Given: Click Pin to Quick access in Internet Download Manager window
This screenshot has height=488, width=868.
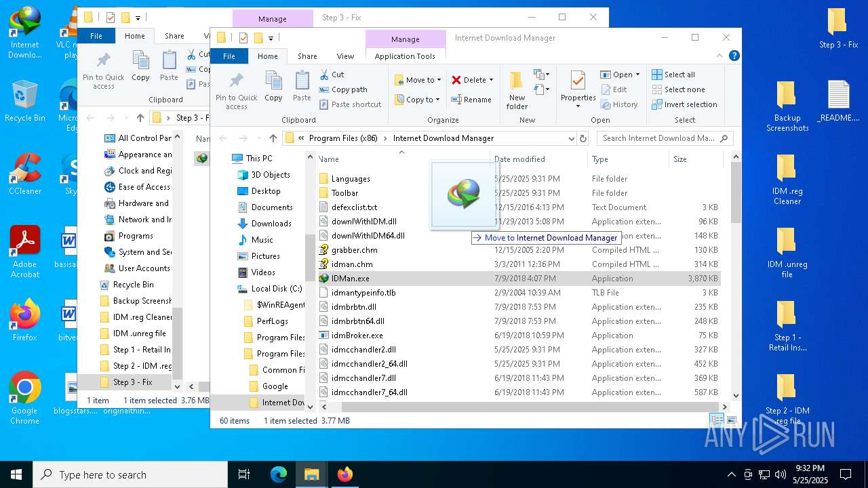Looking at the screenshot, I should coord(236,90).
